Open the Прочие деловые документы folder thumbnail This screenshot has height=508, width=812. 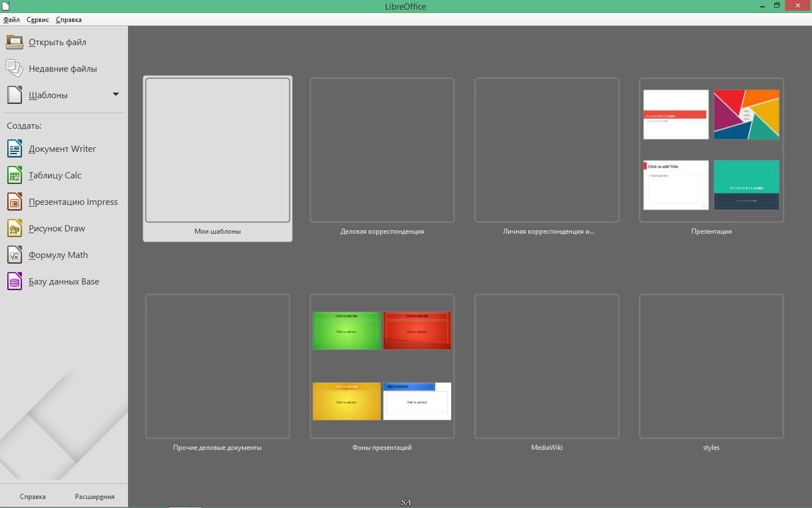coord(218,366)
